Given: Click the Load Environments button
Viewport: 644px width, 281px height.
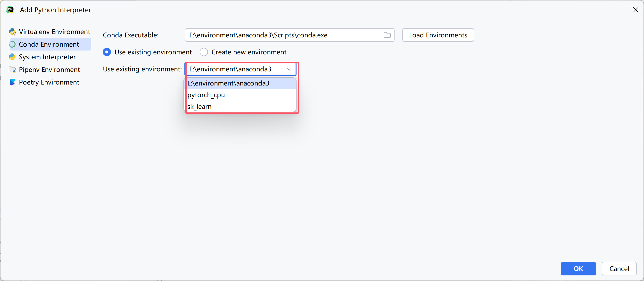Looking at the screenshot, I should (438, 35).
